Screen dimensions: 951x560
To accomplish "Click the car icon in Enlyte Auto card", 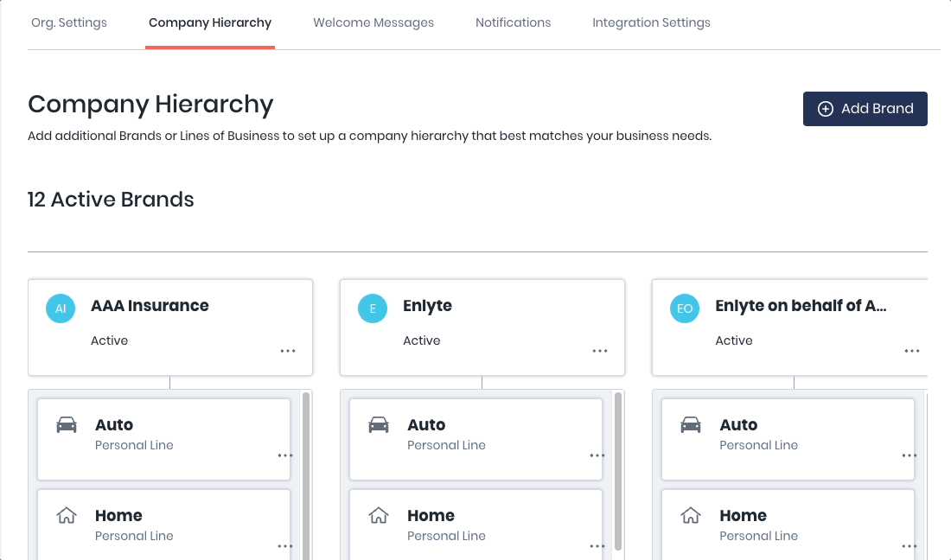I will [379, 425].
